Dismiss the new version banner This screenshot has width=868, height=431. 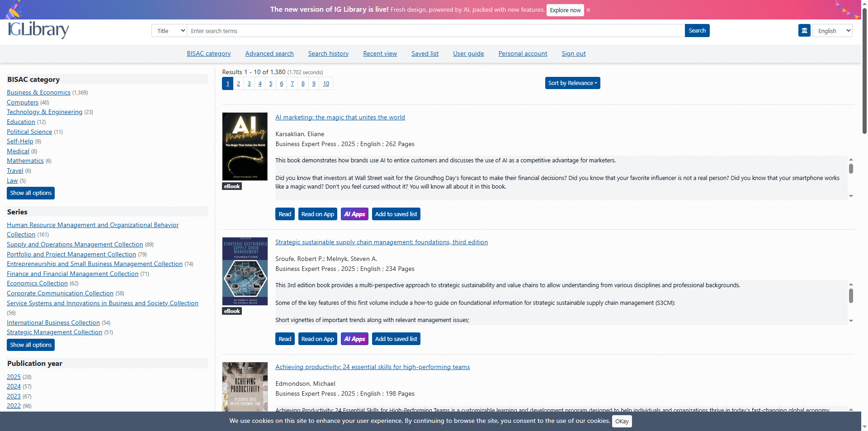click(588, 10)
